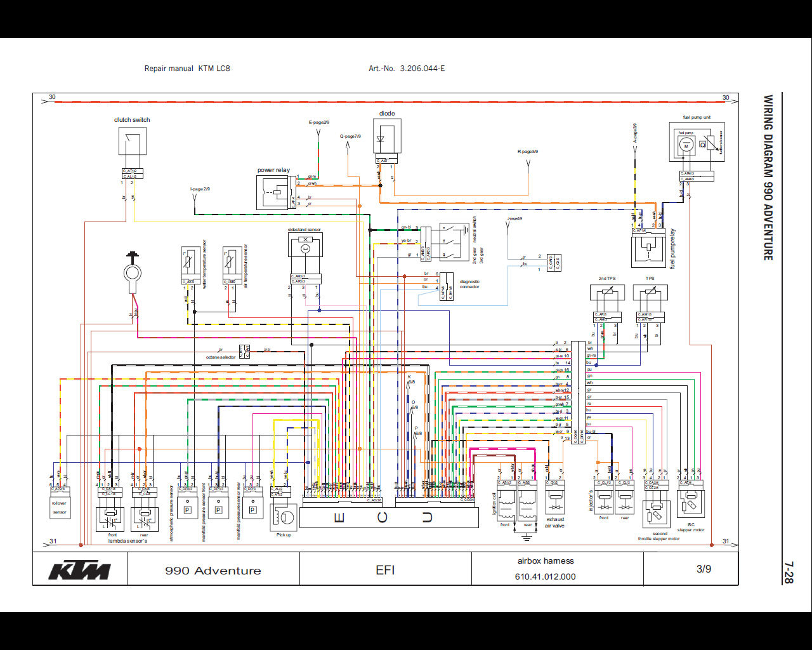Click the KTM logo in title block
Image resolution: width=812 pixels, height=650 pixels.
tap(80, 569)
